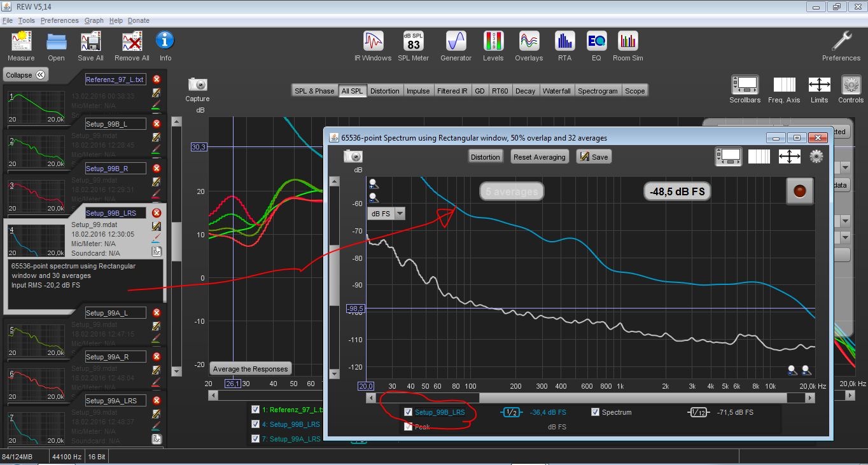Open the Graph menu

[x=94, y=20]
